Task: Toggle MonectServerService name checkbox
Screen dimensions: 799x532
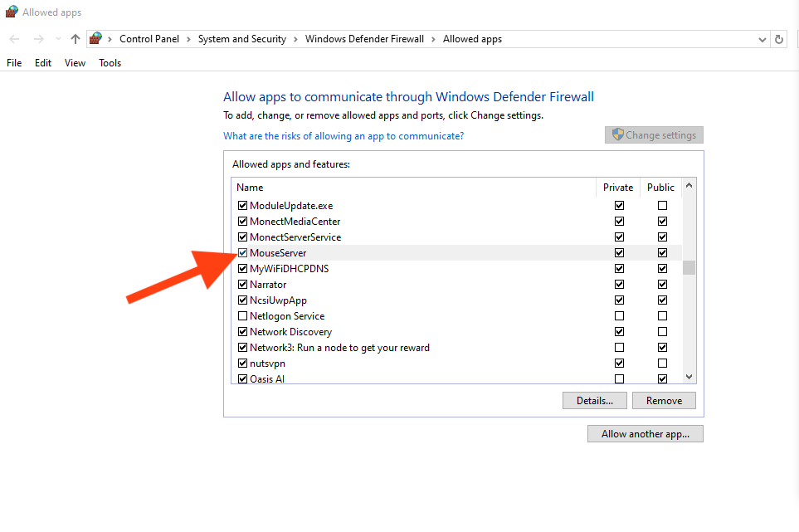Action: [242, 237]
